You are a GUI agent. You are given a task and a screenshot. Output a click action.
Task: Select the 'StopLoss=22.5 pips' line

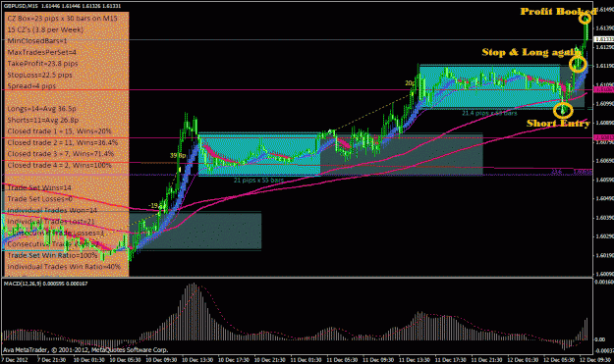(39, 75)
